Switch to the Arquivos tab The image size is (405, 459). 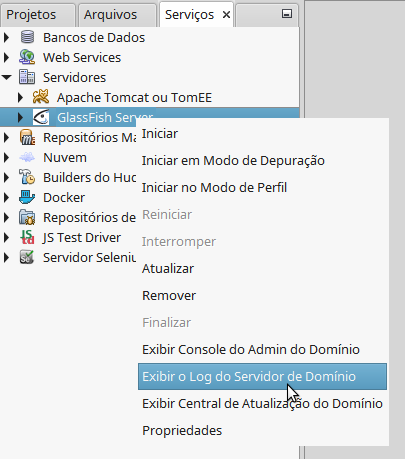110,15
